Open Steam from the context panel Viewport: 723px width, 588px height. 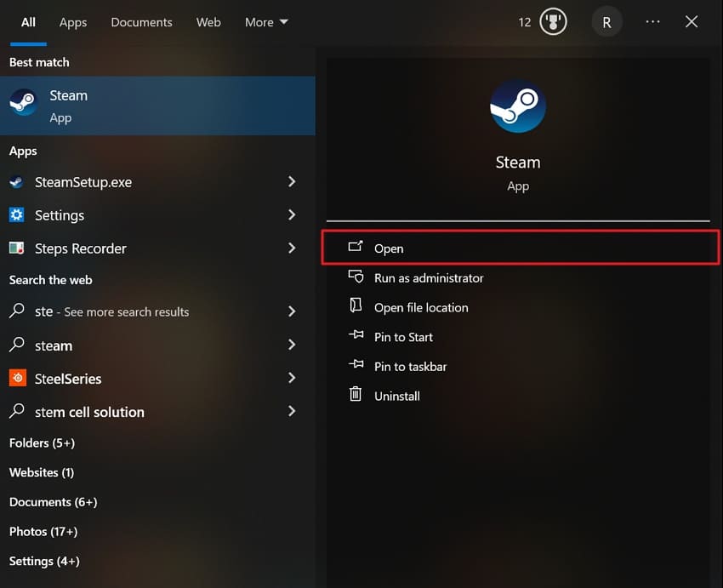pyautogui.click(x=389, y=248)
